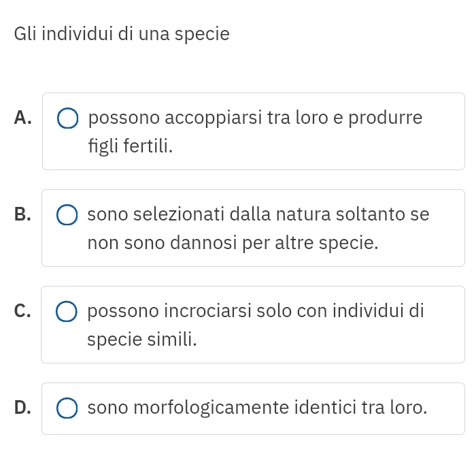Choose radio circle beside 'sono selezionati dalla natura'
Viewport: 476px width, 473px height.
(x=67, y=215)
